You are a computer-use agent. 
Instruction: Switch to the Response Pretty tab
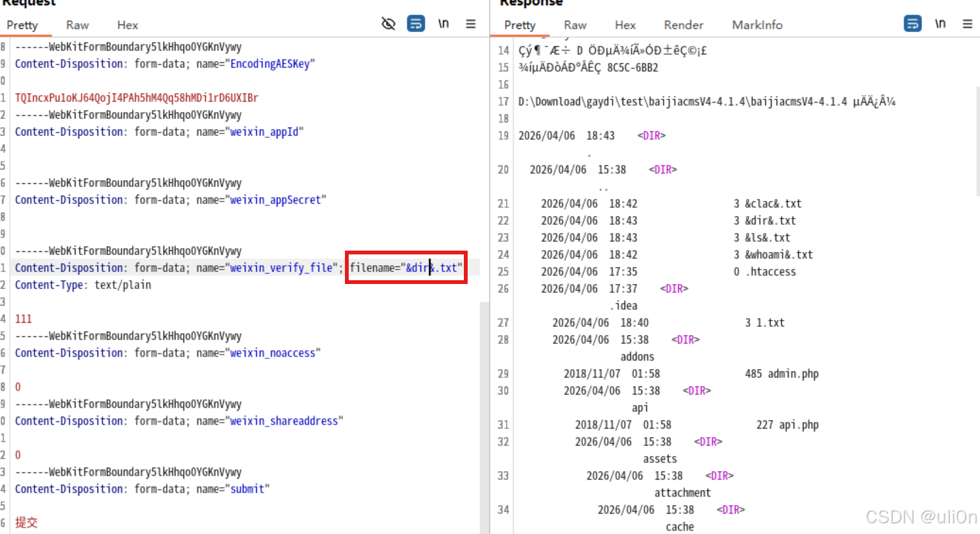pos(520,25)
